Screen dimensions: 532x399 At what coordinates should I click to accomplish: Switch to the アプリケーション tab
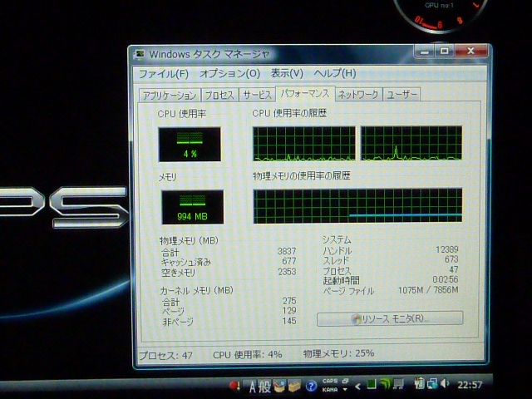[x=170, y=96]
